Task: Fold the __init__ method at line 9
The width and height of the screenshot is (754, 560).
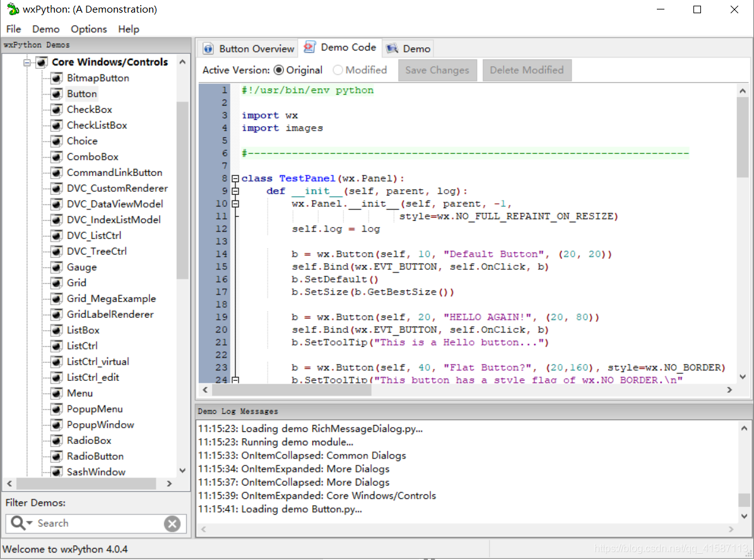Action: (x=234, y=190)
